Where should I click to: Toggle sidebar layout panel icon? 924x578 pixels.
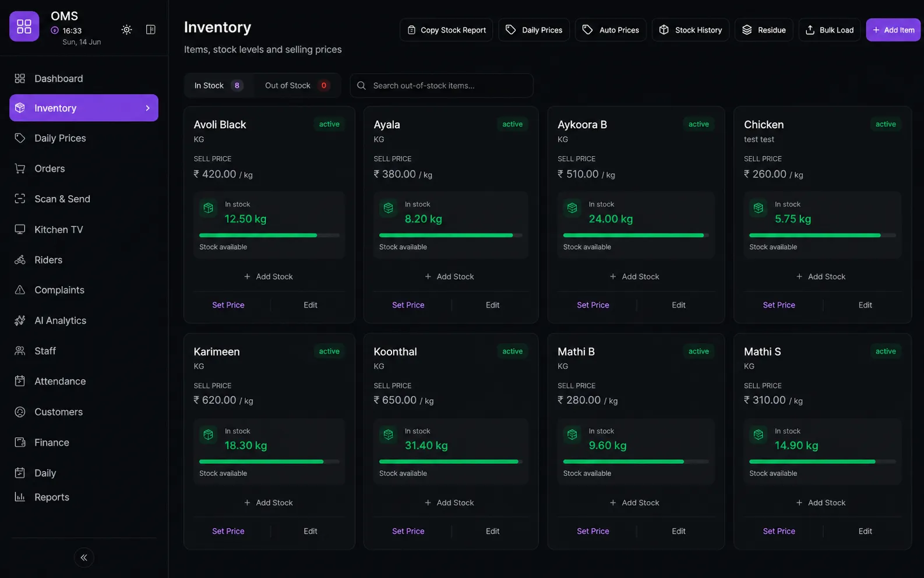coord(150,30)
